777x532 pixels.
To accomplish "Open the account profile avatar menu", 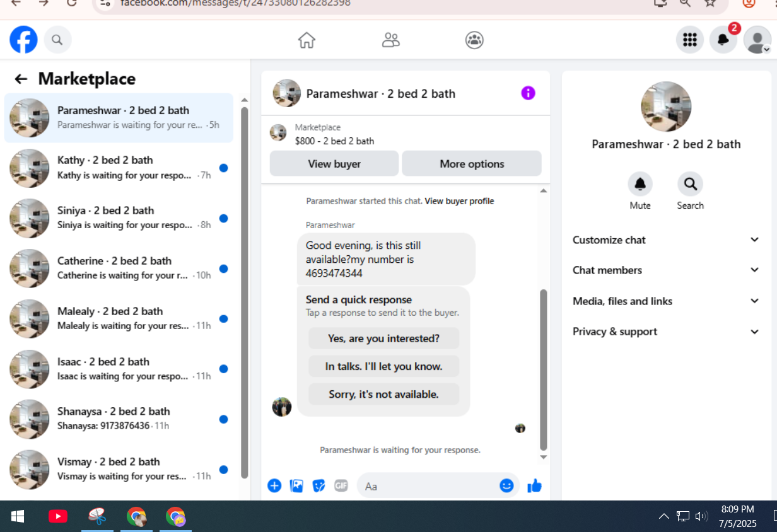I will pos(757,40).
